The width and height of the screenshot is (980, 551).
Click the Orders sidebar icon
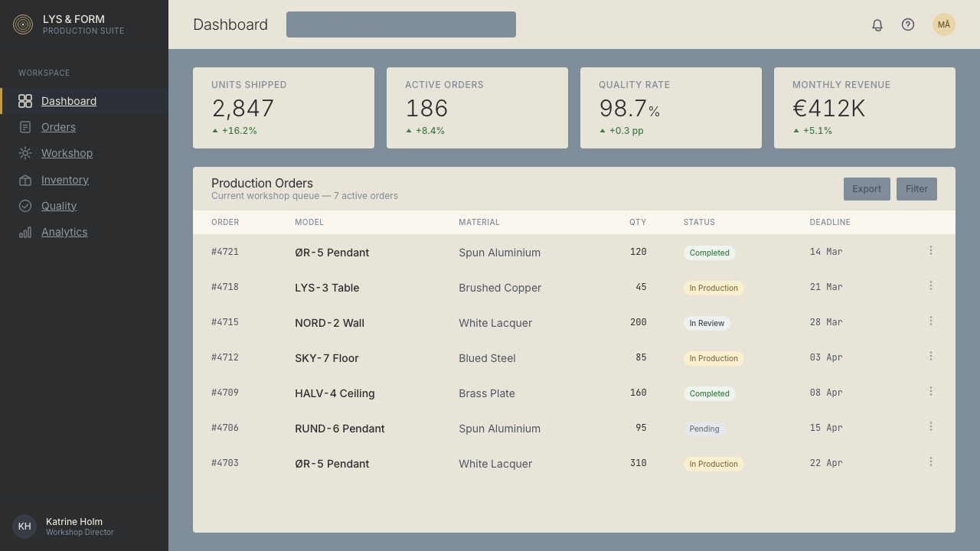[25, 127]
